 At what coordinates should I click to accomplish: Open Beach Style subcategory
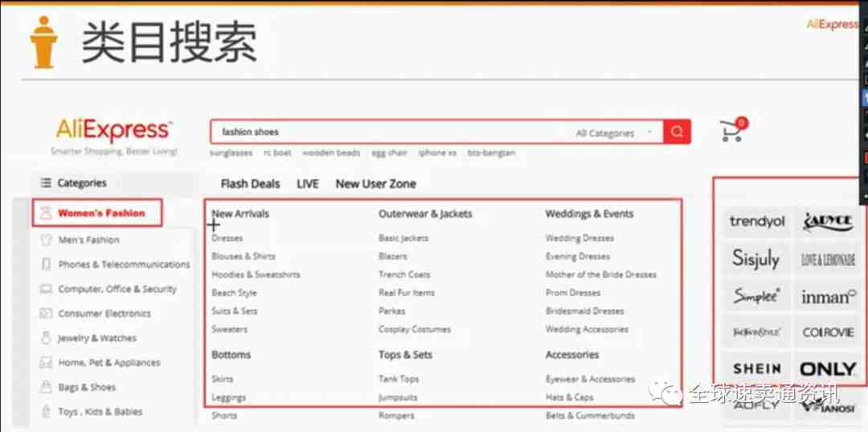coord(234,293)
